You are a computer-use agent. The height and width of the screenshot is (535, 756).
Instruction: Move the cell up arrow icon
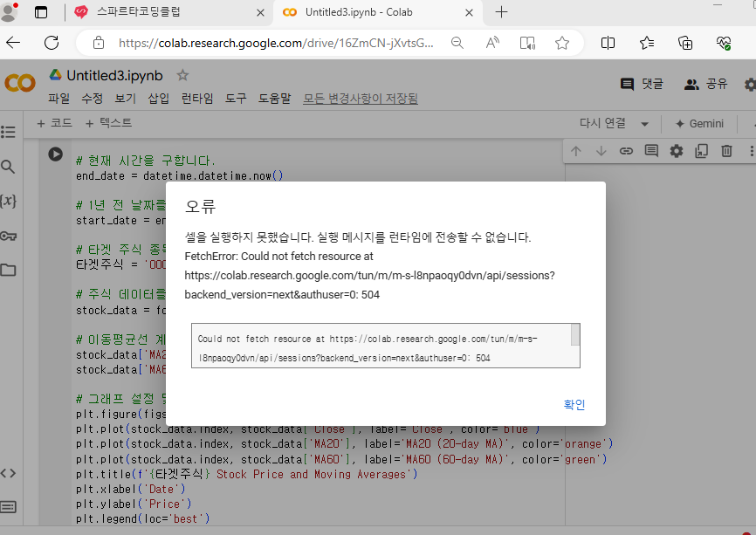pos(575,151)
